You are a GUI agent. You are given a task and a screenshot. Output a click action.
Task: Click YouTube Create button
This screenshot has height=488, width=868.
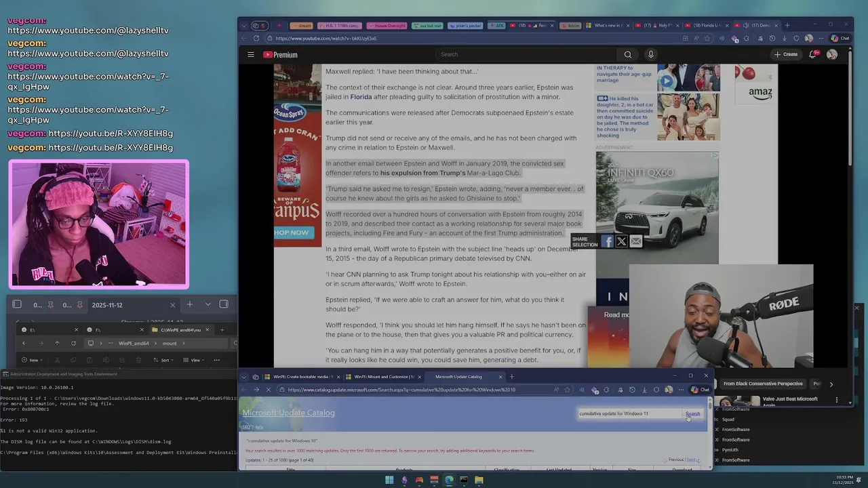(786, 54)
